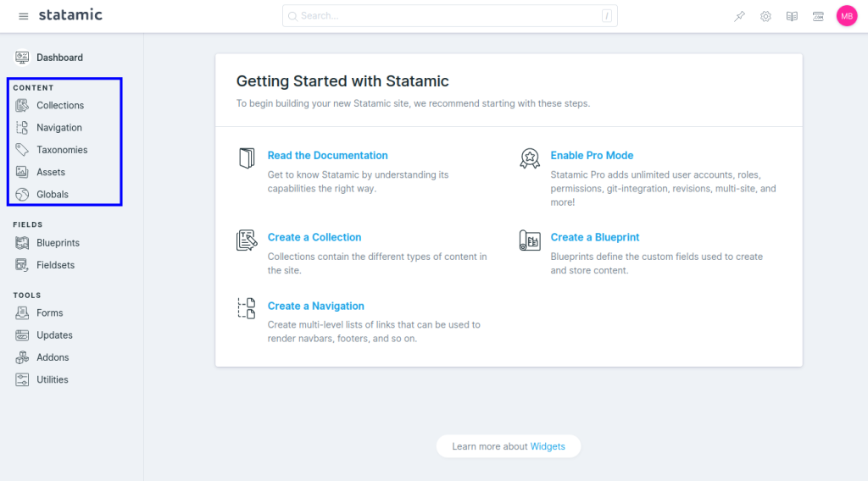The image size is (868, 481).
Task: Open Forms under Tools
Action: point(50,313)
